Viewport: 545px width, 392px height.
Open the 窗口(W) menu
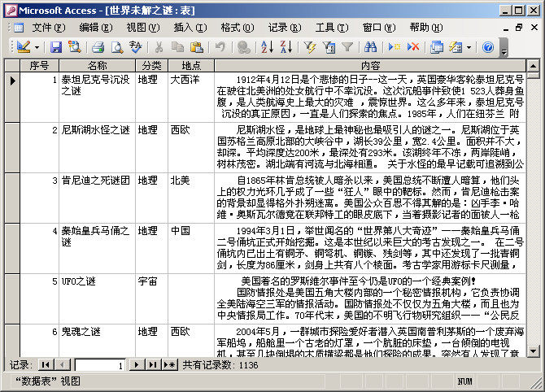click(379, 27)
